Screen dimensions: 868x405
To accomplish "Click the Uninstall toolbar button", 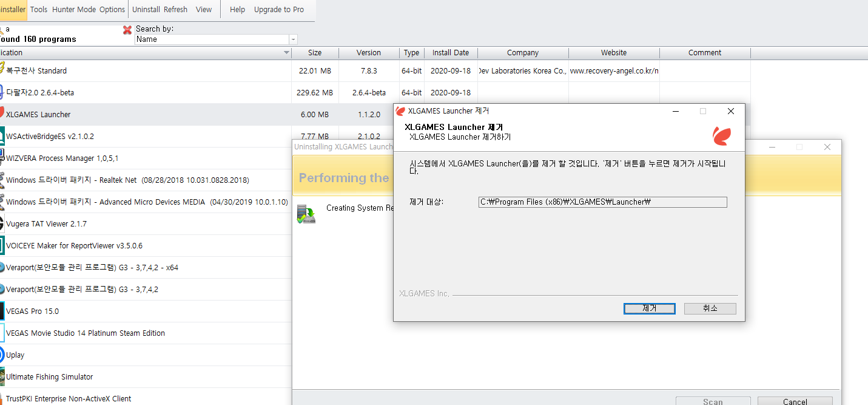I will 146,10.
